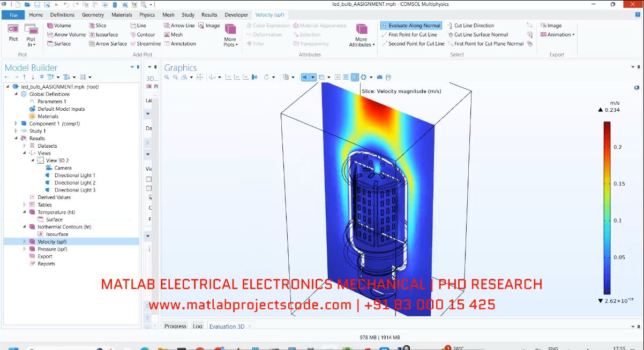Click the velocity color legend bar

click(x=606, y=208)
